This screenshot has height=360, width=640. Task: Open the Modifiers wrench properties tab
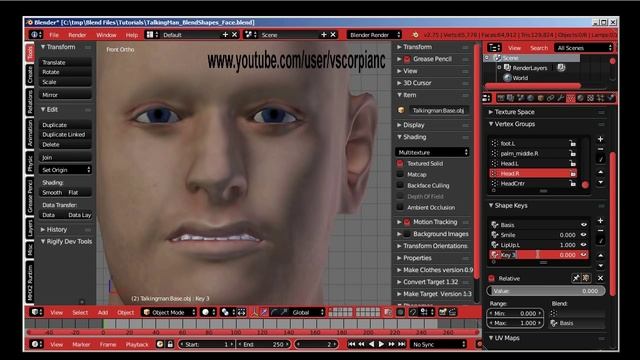[560, 98]
